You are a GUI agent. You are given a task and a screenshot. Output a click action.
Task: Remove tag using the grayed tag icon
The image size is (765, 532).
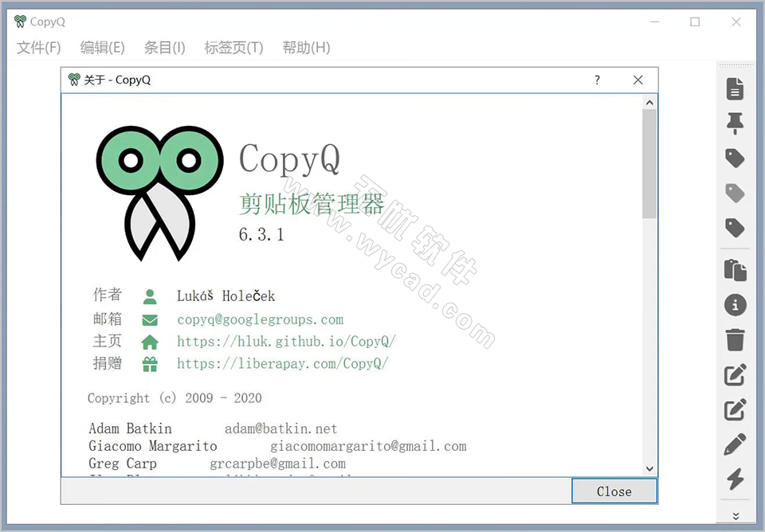[x=735, y=193]
